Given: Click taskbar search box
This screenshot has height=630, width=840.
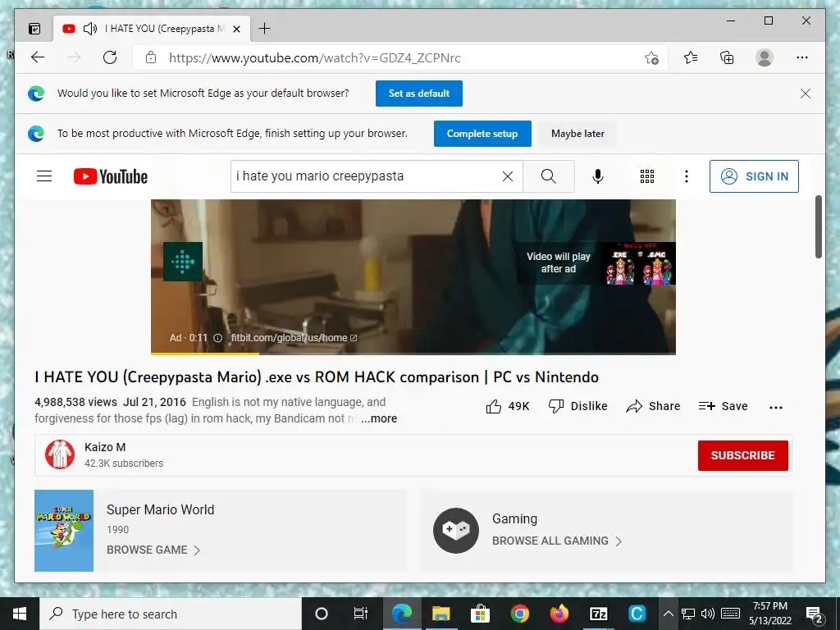Looking at the screenshot, I should 171,614.
